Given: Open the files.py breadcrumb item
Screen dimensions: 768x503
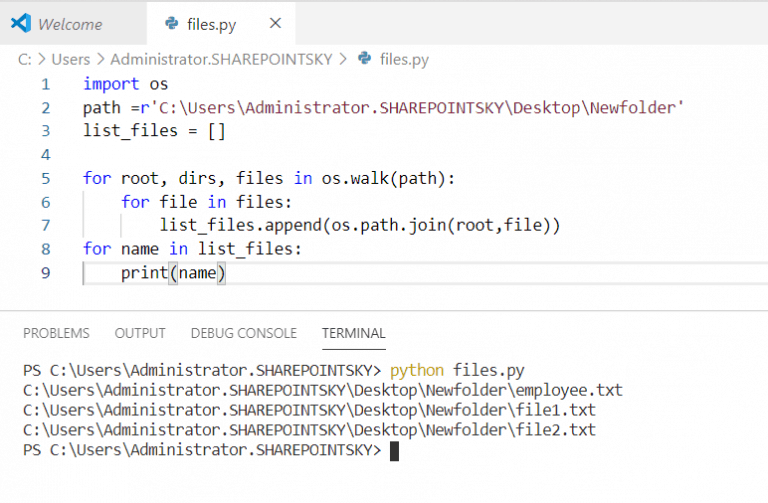Looking at the screenshot, I should (404, 59).
